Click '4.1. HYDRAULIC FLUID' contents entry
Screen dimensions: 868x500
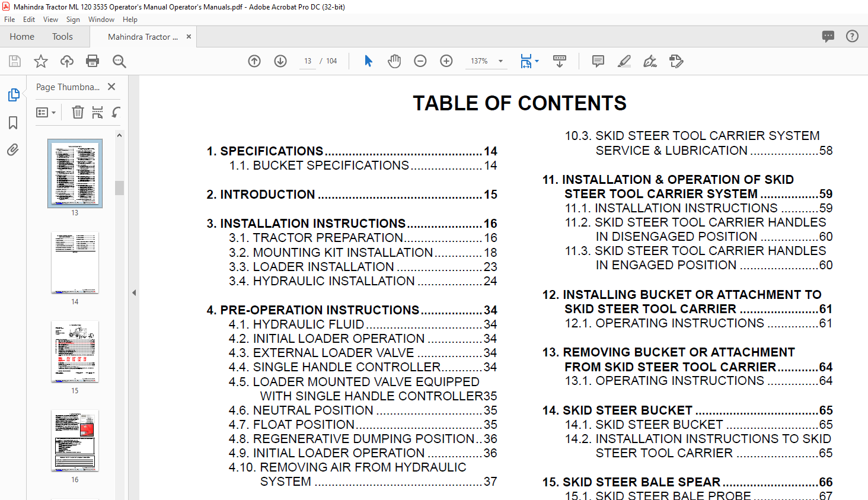363,324
